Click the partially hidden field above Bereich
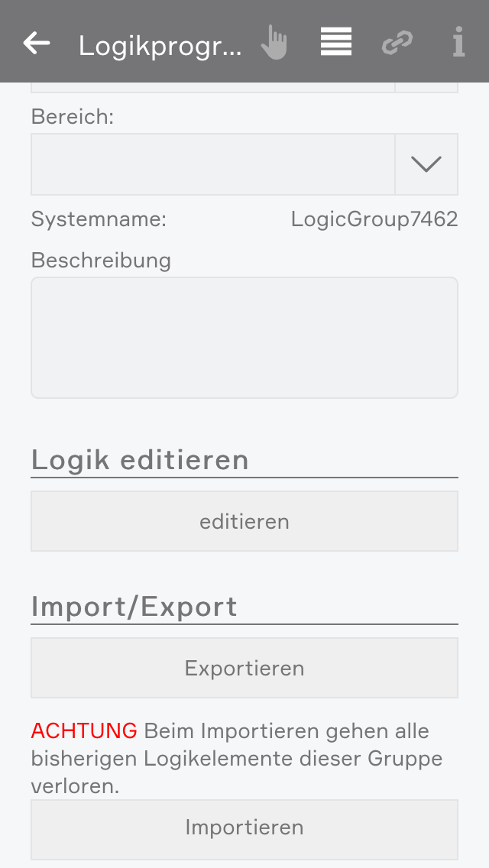Image resolution: width=489 pixels, height=868 pixels. click(x=212, y=87)
